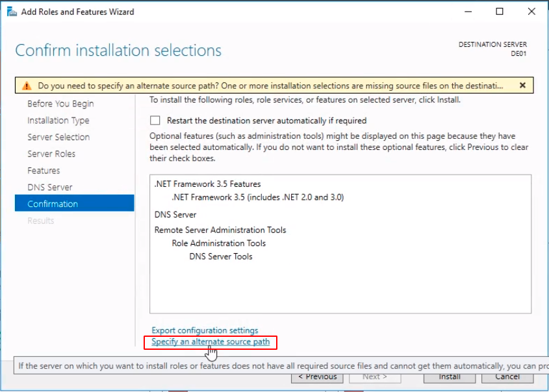Enable automatic restart of destination server
Image resolution: width=549 pixels, height=392 pixels.
[155, 121]
